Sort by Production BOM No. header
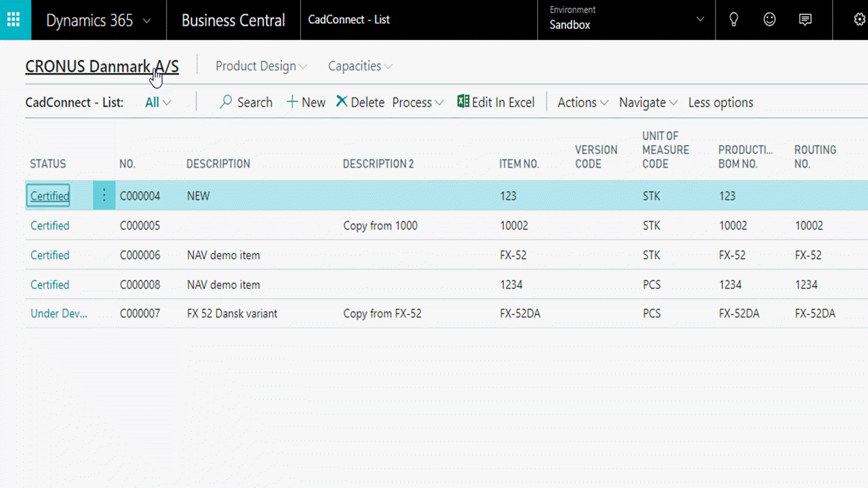868x488 pixels. coord(746,157)
